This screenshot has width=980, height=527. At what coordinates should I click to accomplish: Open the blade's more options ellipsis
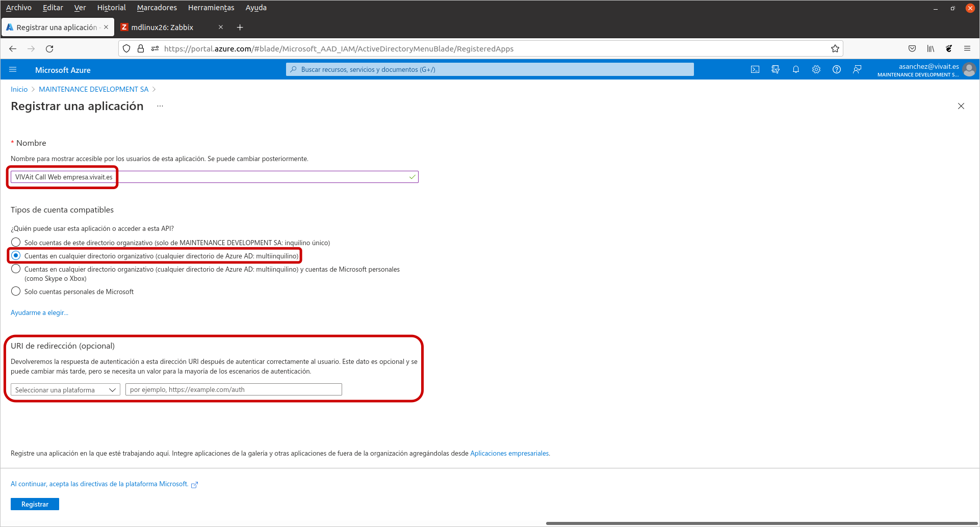tap(160, 106)
